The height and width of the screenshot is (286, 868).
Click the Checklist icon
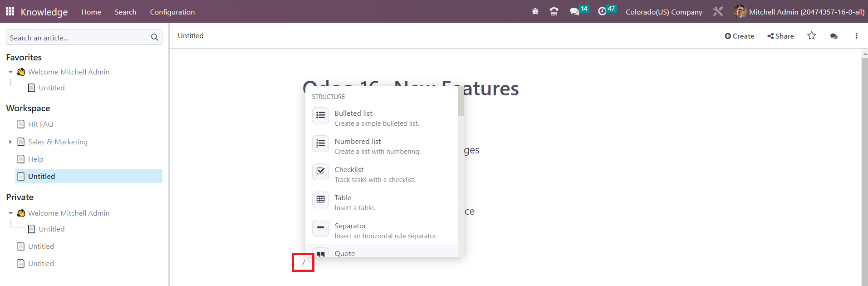(x=320, y=172)
